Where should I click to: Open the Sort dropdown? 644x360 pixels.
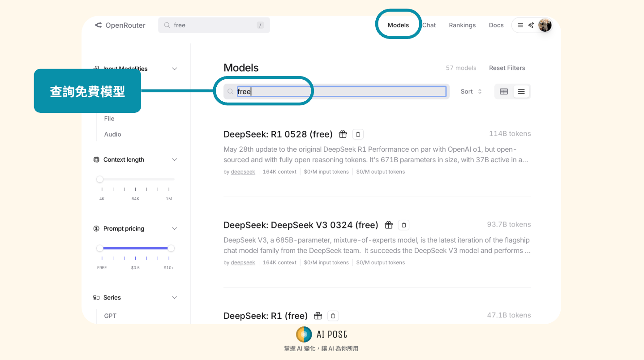[x=471, y=91]
